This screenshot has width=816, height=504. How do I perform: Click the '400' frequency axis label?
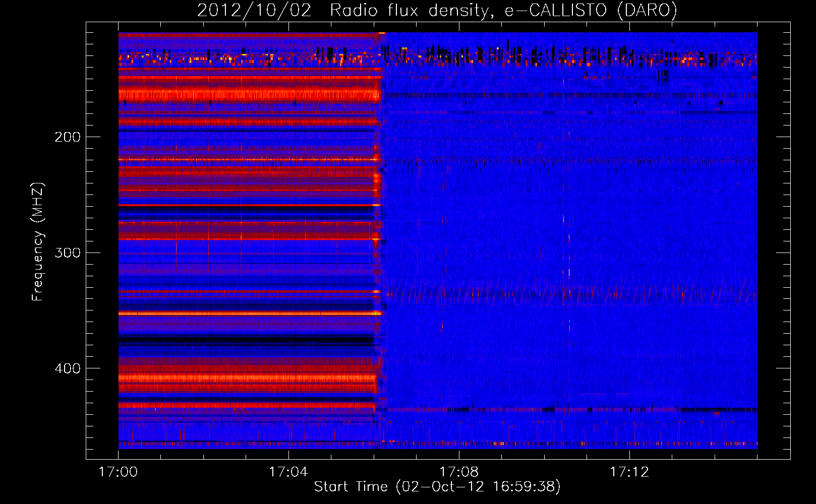coord(68,368)
